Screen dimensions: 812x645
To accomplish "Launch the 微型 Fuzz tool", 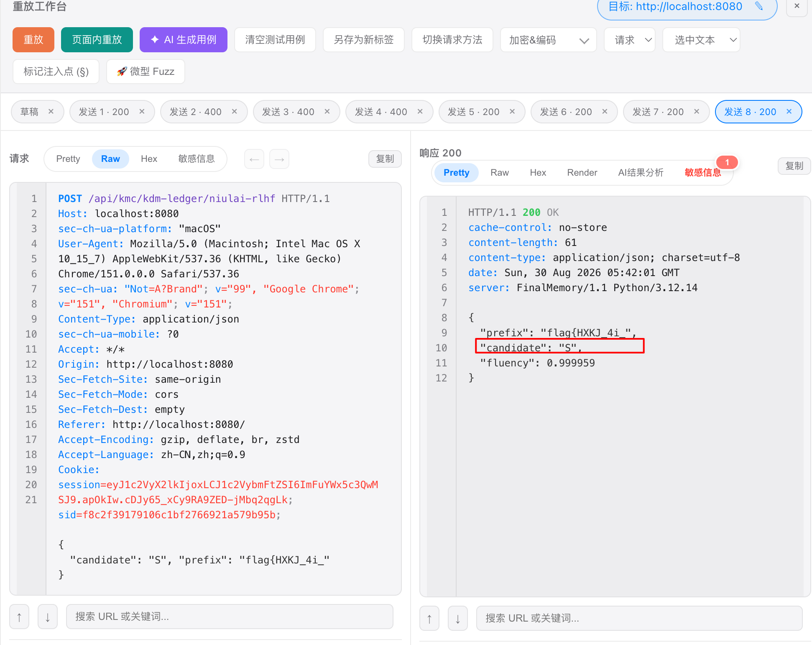I will pyautogui.click(x=146, y=72).
